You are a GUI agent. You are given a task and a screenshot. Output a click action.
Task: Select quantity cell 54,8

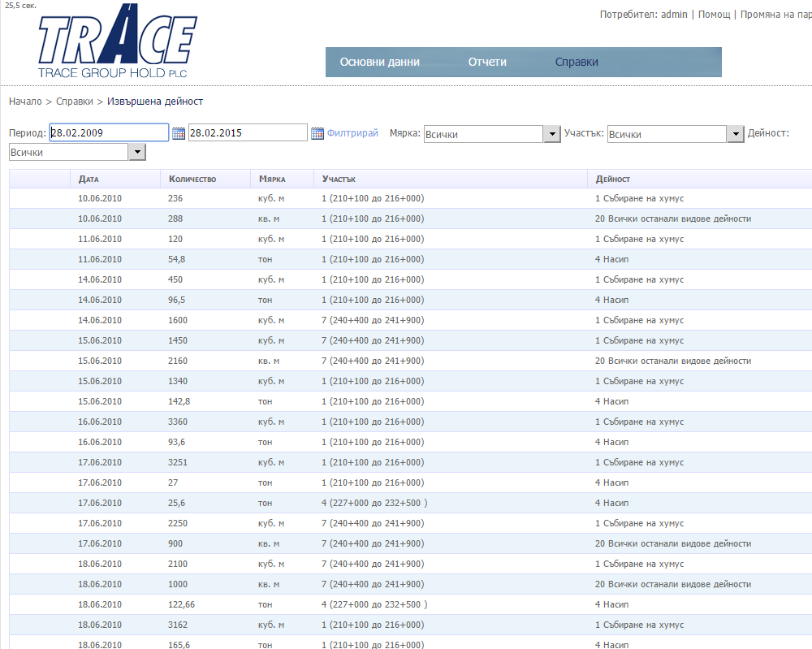176,259
